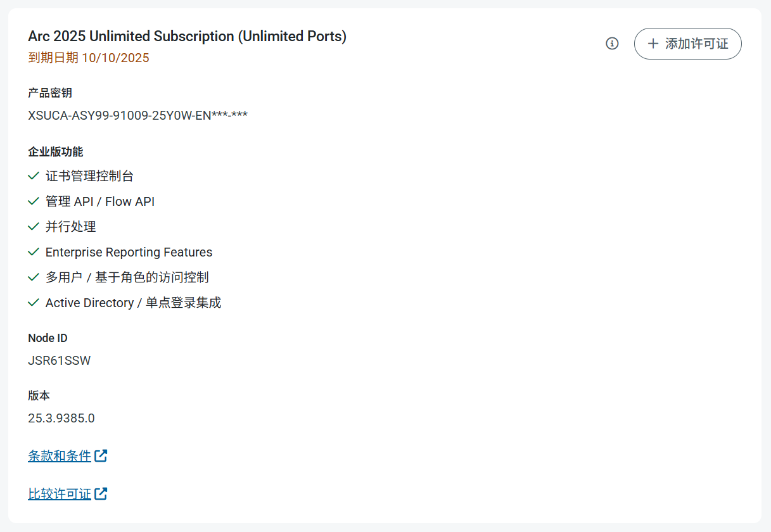
Task: Click the Arc 2025 Unlimited Subscription title
Action: point(187,37)
